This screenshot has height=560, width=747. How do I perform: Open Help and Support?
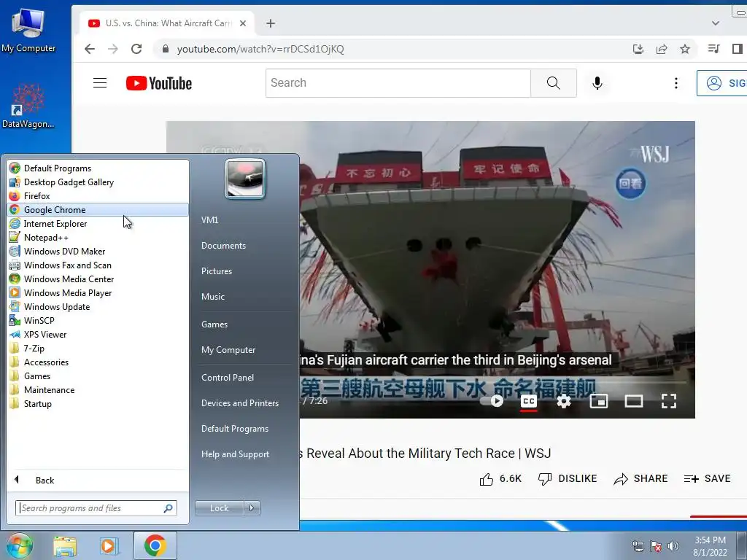pyautogui.click(x=235, y=454)
